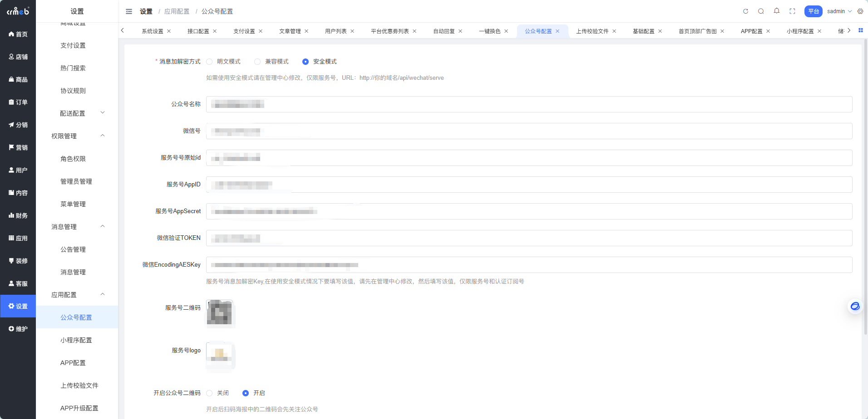868x419 pixels.
Task: Open the 商品 sidebar section
Action: coord(18,79)
